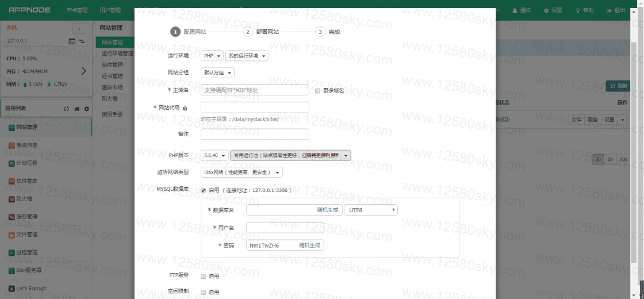Focus the 网站代号 input field
This screenshot has height=299, width=644.
(255, 108)
